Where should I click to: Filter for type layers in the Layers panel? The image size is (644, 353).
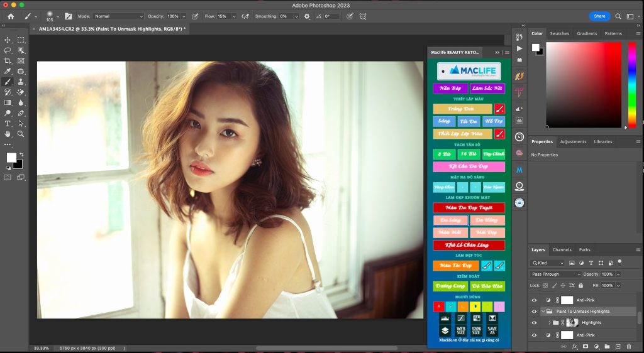[x=591, y=263]
